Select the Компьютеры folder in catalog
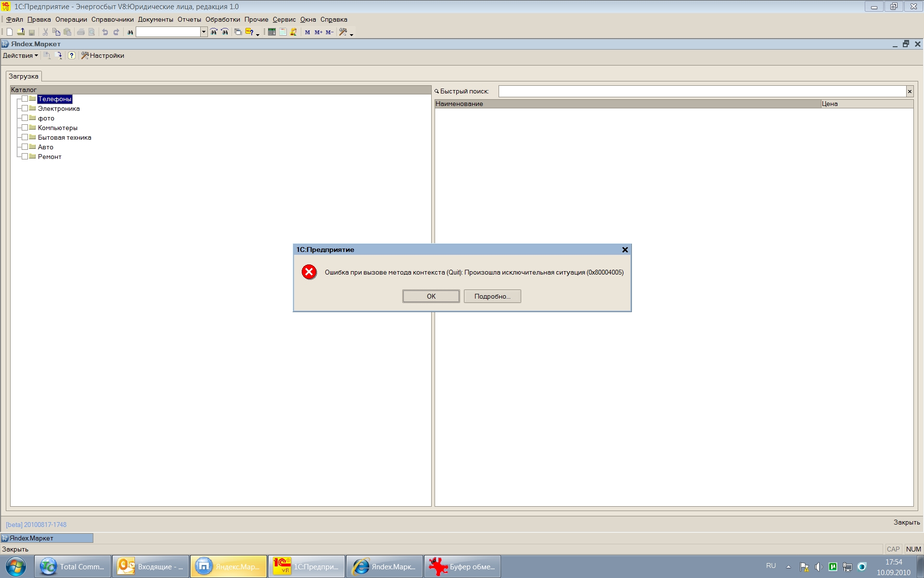Image resolution: width=924 pixels, height=578 pixels. point(58,128)
